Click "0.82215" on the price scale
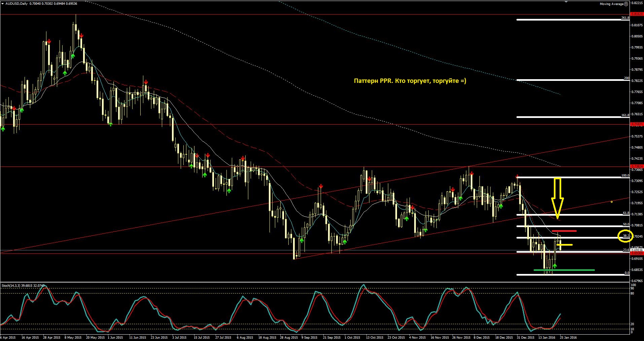This screenshot has width=644, height=341. 637,3
